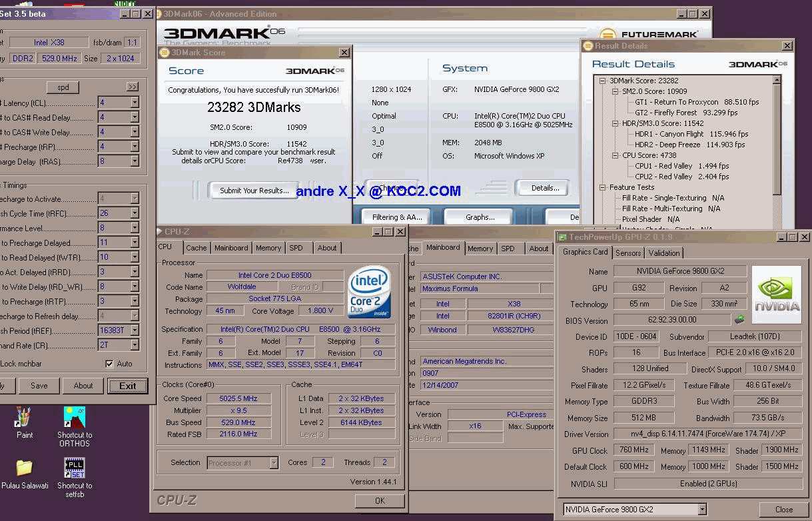Collapse the HDR/SM3.0 Score tree node
Image resolution: width=812 pixels, height=521 pixels.
click(615, 123)
